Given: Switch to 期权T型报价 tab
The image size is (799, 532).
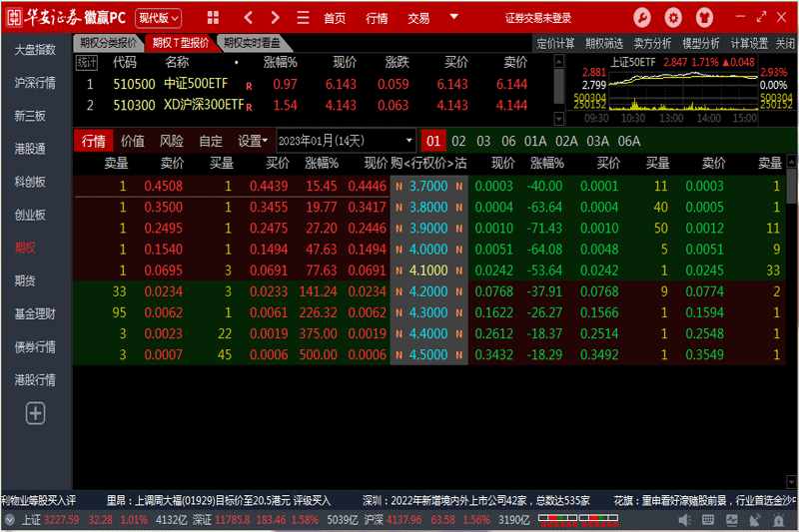Looking at the screenshot, I should 181,43.
